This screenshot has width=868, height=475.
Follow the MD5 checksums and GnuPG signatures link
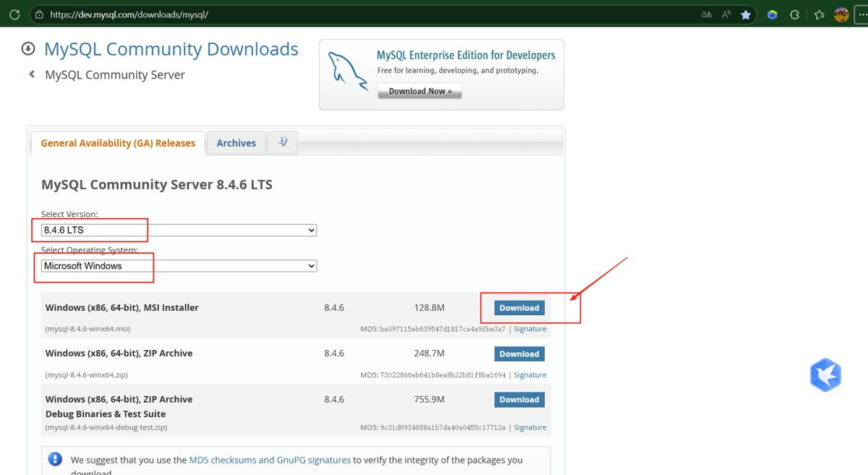pos(270,460)
